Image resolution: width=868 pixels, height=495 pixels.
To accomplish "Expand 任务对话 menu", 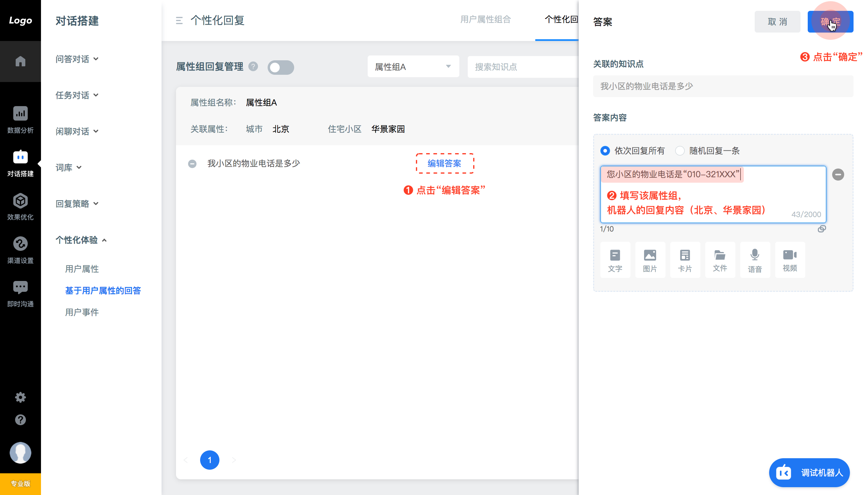I will [x=77, y=95].
